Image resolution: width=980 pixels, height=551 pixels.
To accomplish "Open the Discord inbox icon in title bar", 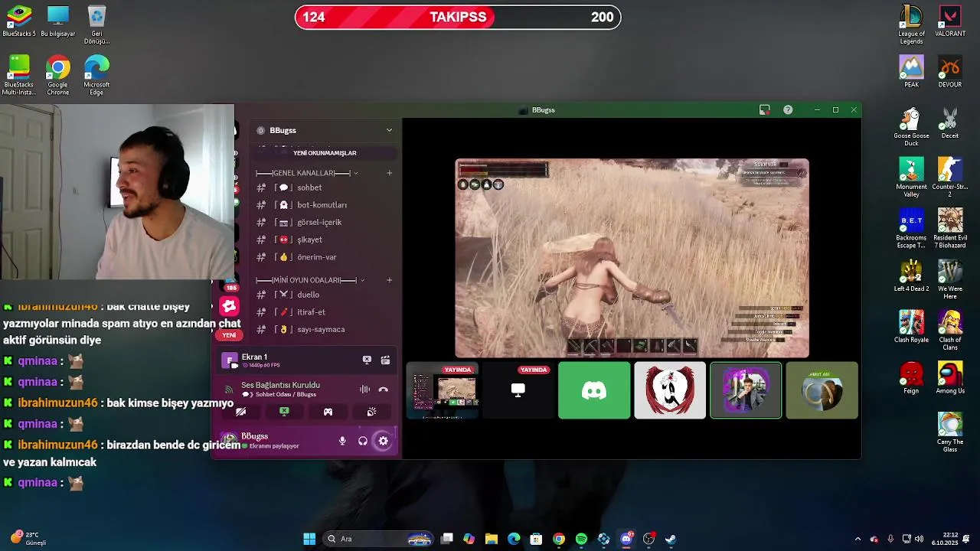I will (764, 110).
